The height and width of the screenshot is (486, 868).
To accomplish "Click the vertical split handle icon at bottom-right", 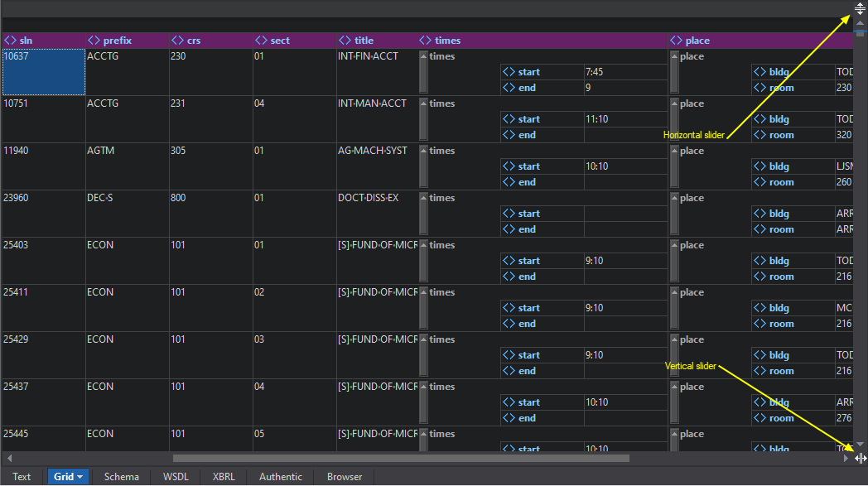I will pos(861,458).
